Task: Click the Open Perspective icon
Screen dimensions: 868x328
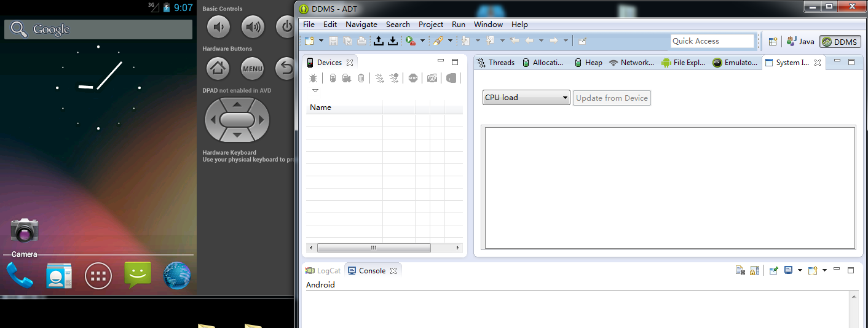Action: [x=773, y=41]
